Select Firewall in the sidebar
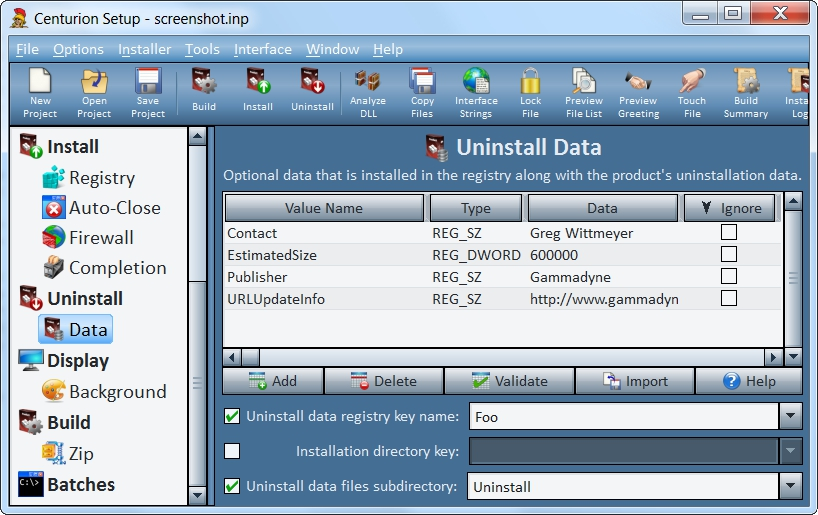The width and height of the screenshot is (818, 515). click(88, 237)
